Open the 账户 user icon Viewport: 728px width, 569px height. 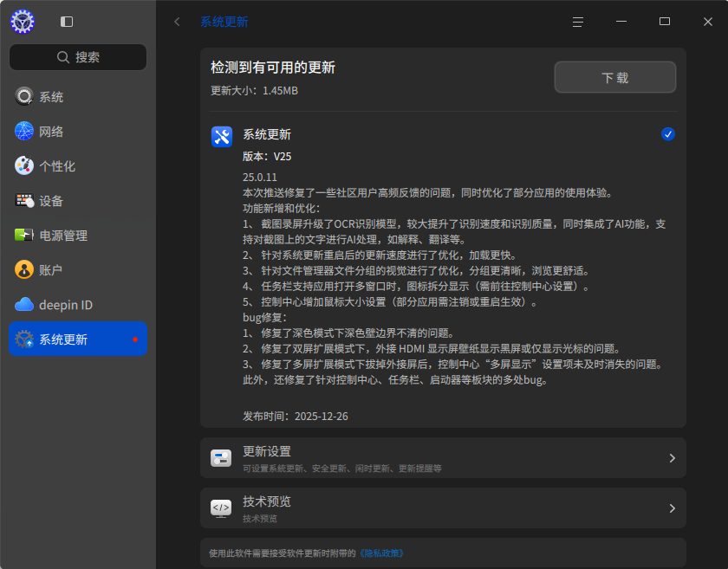coord(24,269)
